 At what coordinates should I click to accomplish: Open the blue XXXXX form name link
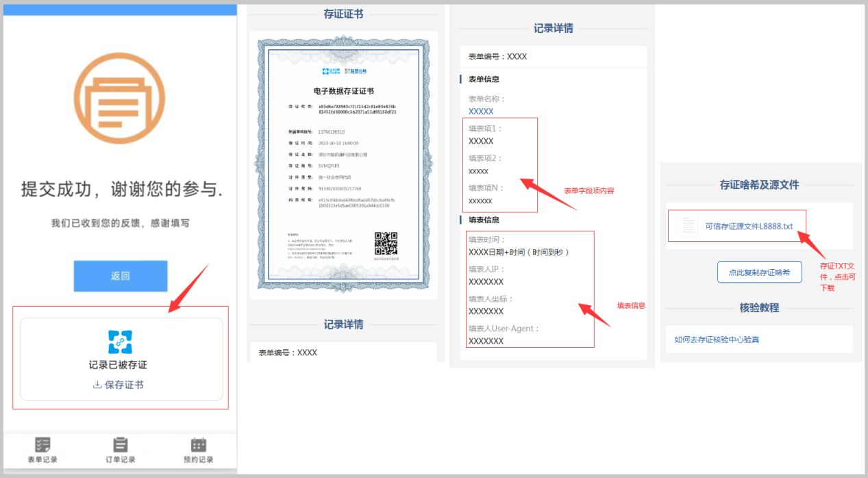481,111
